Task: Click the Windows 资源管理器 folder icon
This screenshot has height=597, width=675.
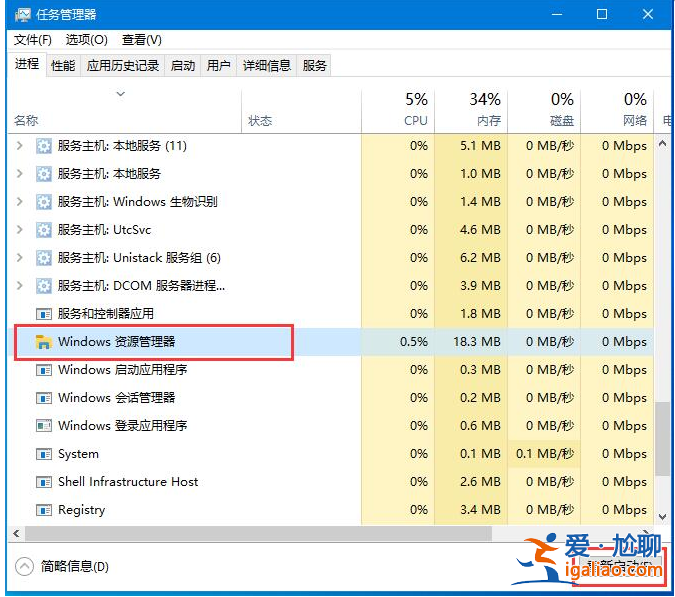Action: (43, 342)
